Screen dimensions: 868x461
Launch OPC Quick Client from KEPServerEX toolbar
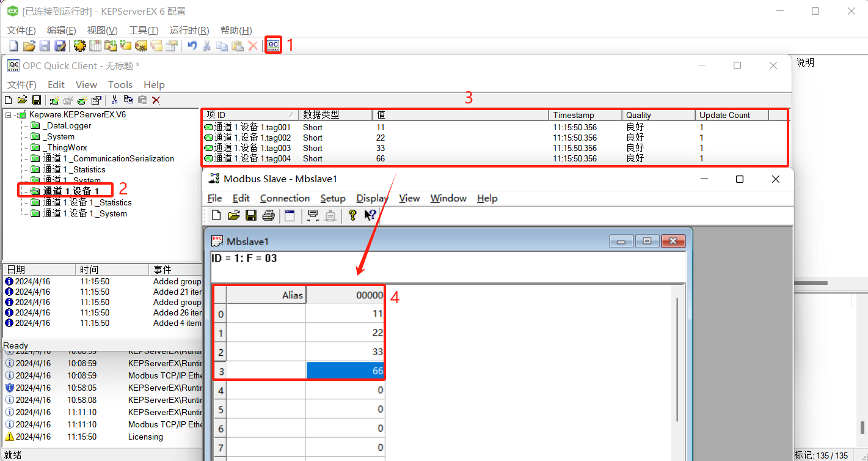coord(273,45)
